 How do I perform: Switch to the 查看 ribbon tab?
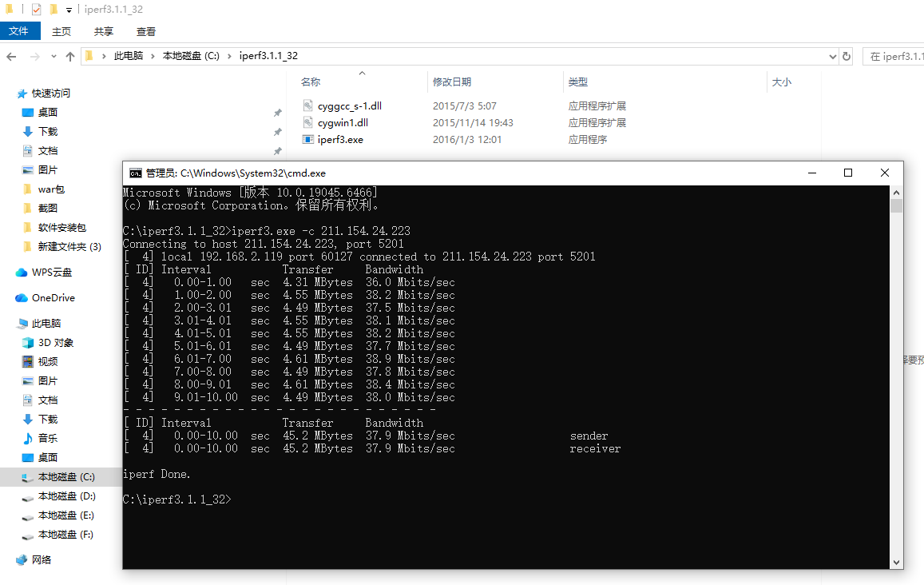[146, 31]
